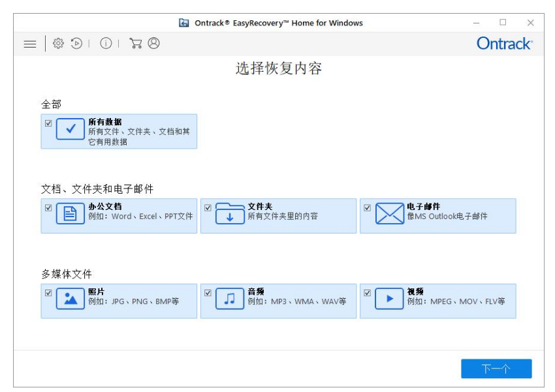Click the Ontrack logo
The image size is (555, 392).
click(x=504, y=44)
